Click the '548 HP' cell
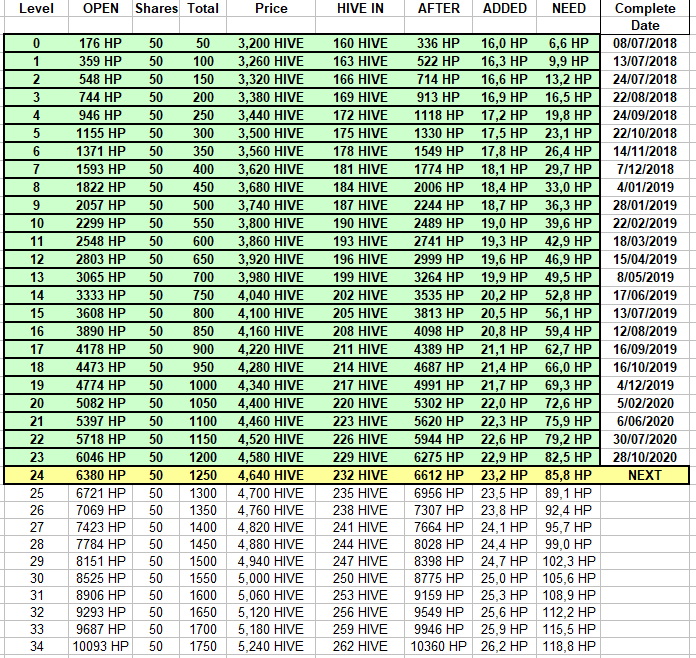 coord(101,79)
